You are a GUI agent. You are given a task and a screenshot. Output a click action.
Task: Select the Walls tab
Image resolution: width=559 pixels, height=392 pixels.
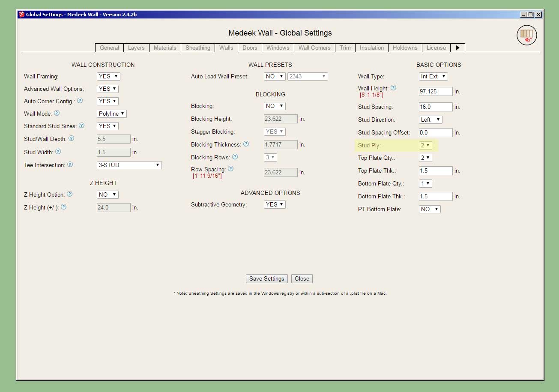(226, 48)
